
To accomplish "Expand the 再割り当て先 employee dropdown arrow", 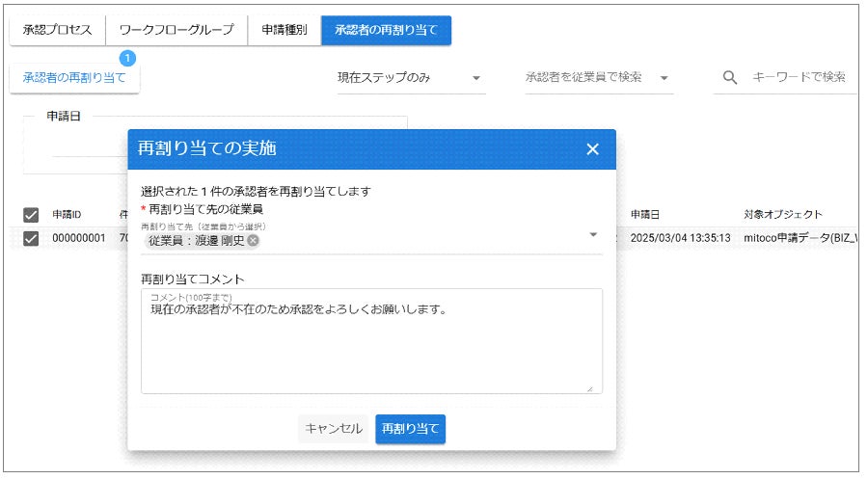I will 593,234.
